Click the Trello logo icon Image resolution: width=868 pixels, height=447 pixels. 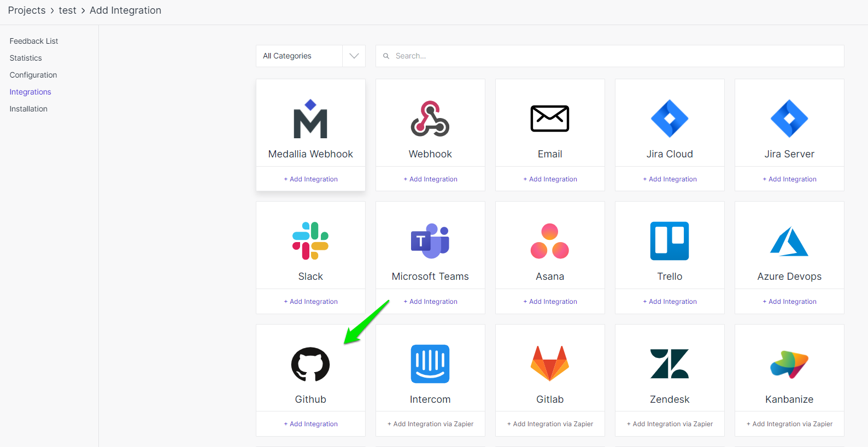[670, 241]
